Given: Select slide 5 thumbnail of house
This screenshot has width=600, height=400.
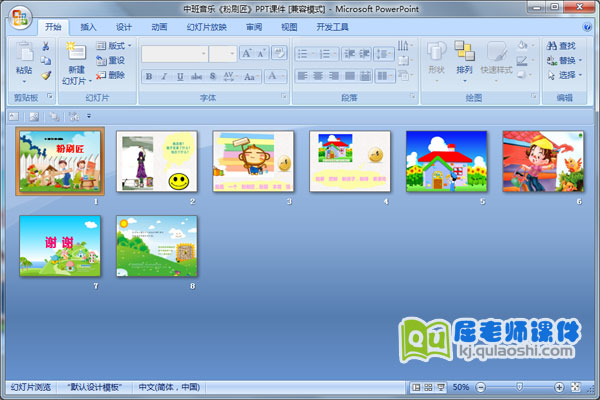Looking at the screenshot, I should coord(447,161).
